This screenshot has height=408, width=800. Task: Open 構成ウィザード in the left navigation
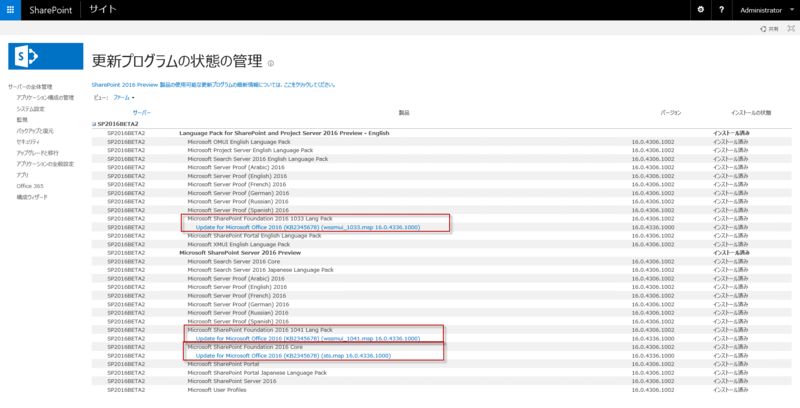pyautogui.click(x=32, y=197)
